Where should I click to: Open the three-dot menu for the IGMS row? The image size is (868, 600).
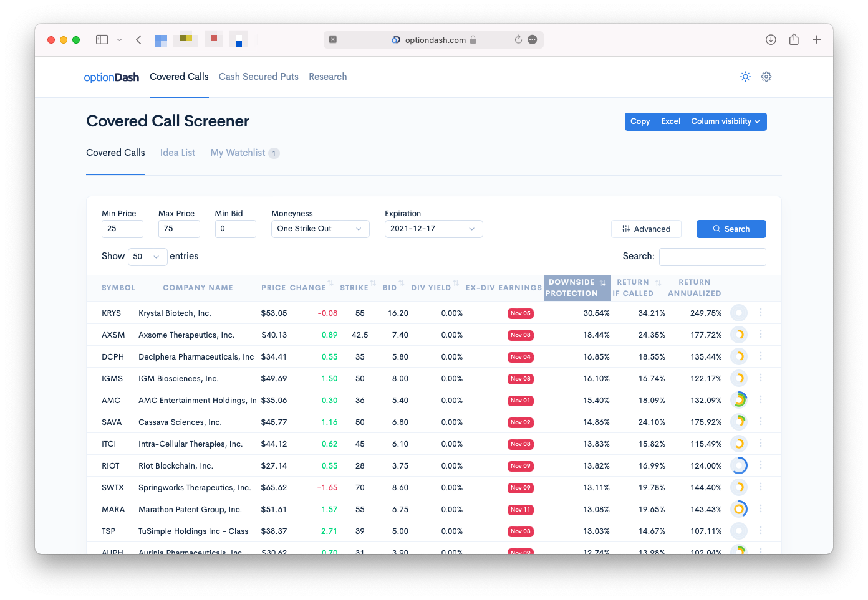pos(761,378)
